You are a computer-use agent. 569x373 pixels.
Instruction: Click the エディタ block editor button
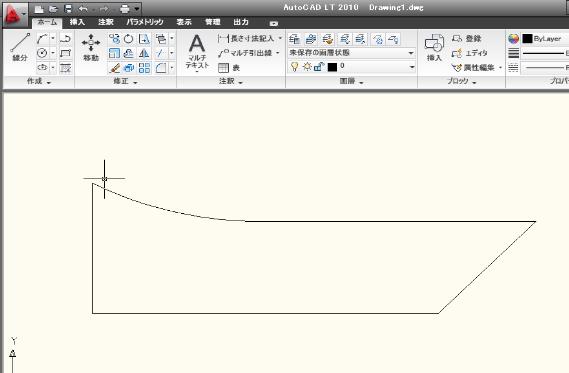click(x=470, y=53)
